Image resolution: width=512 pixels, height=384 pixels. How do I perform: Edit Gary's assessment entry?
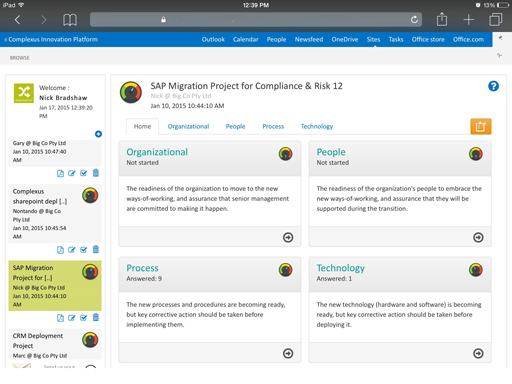tap(72, 173)
